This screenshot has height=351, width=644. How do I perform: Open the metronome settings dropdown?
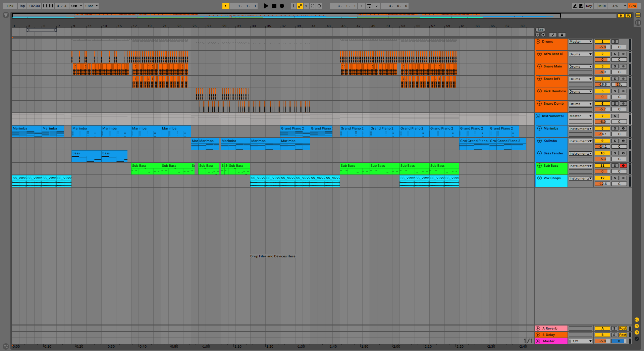(81, 6)
